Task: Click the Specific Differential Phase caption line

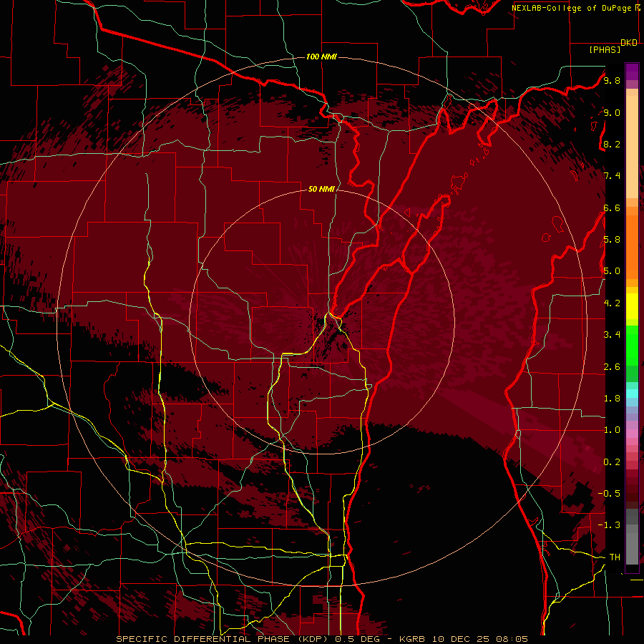Action: pyautogui.click(x=322, y=639)
